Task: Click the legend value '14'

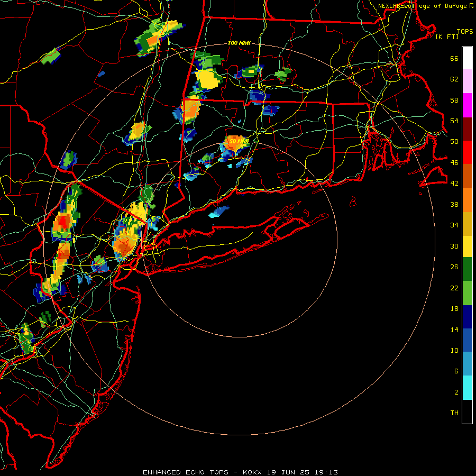Action: click(454, 329)
